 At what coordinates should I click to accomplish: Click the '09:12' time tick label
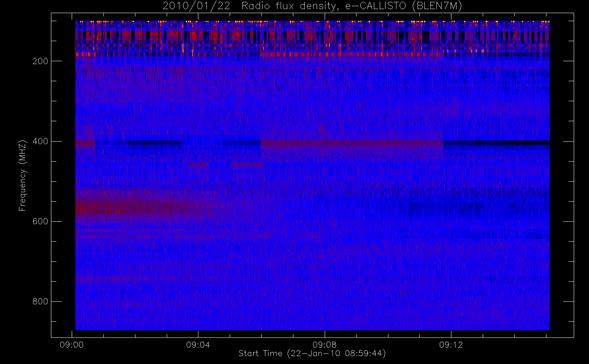point(451,345)
